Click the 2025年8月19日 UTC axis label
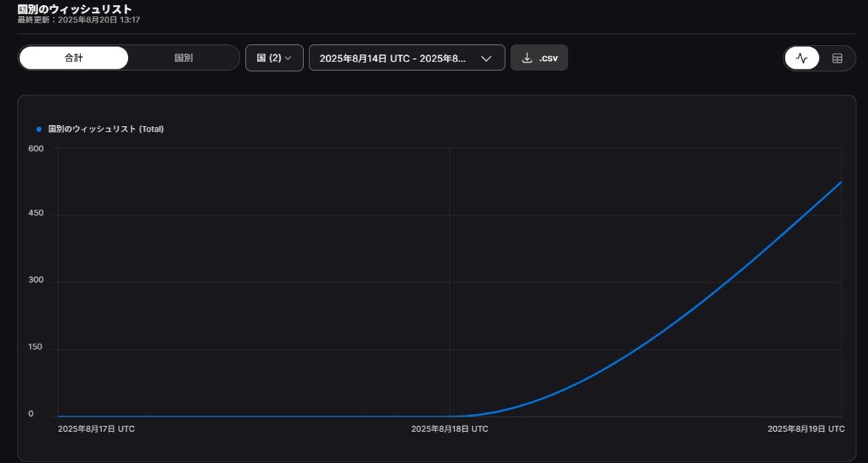The image size is (868, 463). pos(806,429)
